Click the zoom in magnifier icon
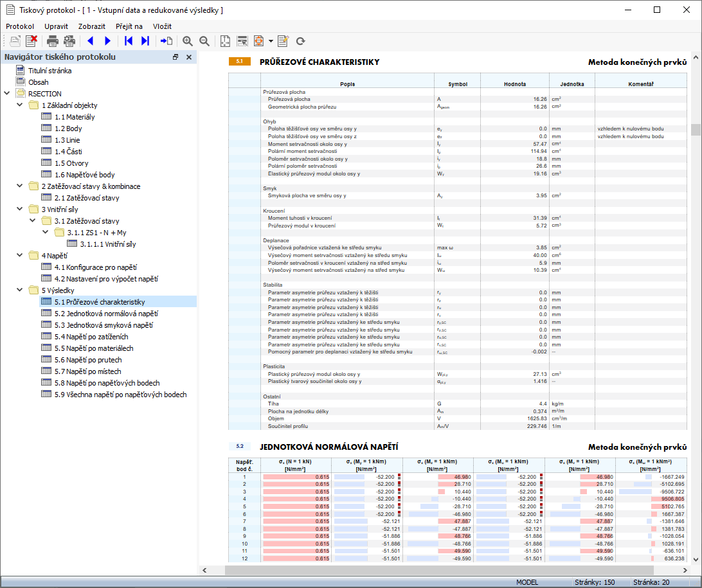 coord(188,41)
